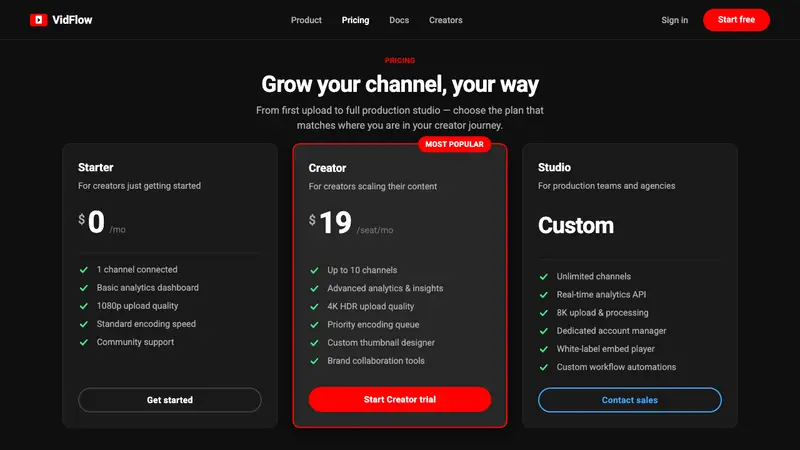
Task: Click 'White-label embed player' feature text
Action: [606, 349]
